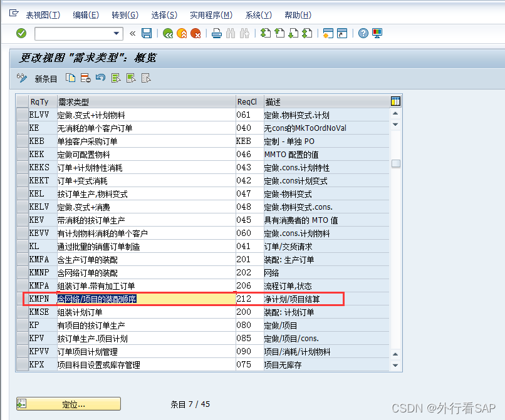Image resolution: width=505 pixels, height=420 pixels.
Task: Click the Find binoculars icon
Action: pyautogui.click(x=231, y=33)
